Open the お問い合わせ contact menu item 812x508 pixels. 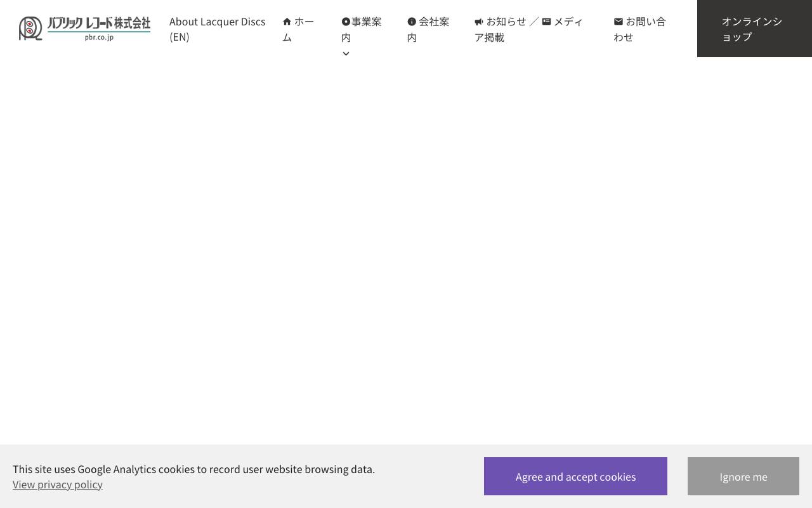point(640,29)
